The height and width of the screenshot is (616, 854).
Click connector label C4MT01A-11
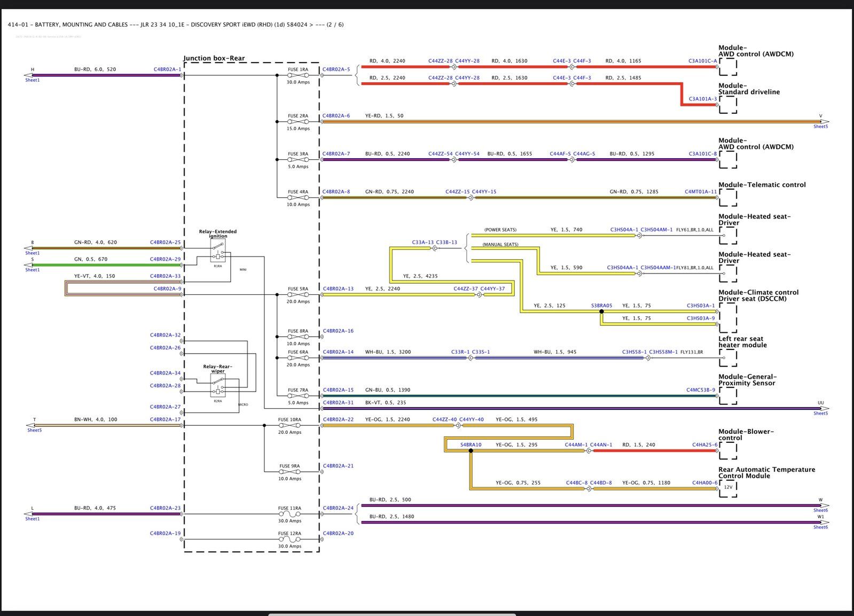pos(701,192)
